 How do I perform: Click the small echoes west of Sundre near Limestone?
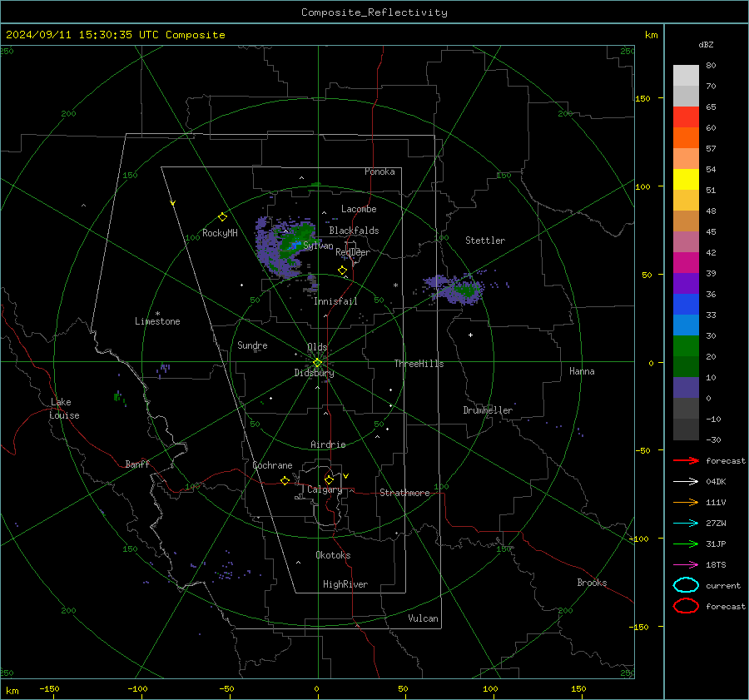click(164, 370)
